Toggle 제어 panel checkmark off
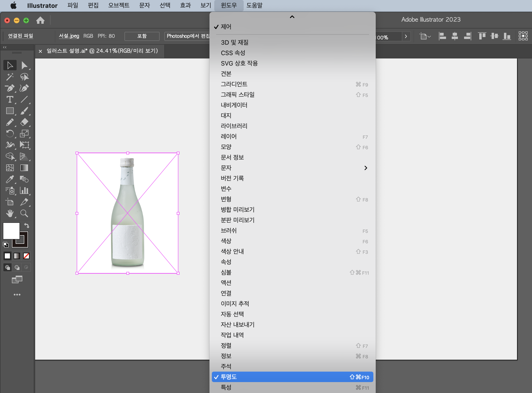This screenshot has height=393, width=532. (226, 27)
